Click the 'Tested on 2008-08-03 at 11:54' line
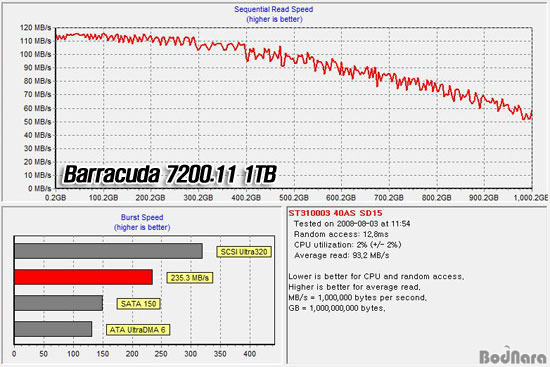The height and width of the screenshot is (367, 550). (352, 223)
